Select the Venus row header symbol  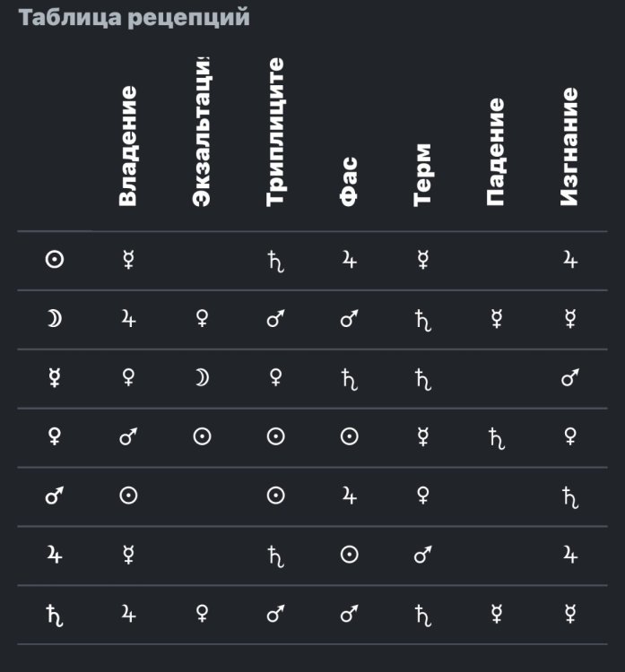pyautogui.click(x=54, y=436)
